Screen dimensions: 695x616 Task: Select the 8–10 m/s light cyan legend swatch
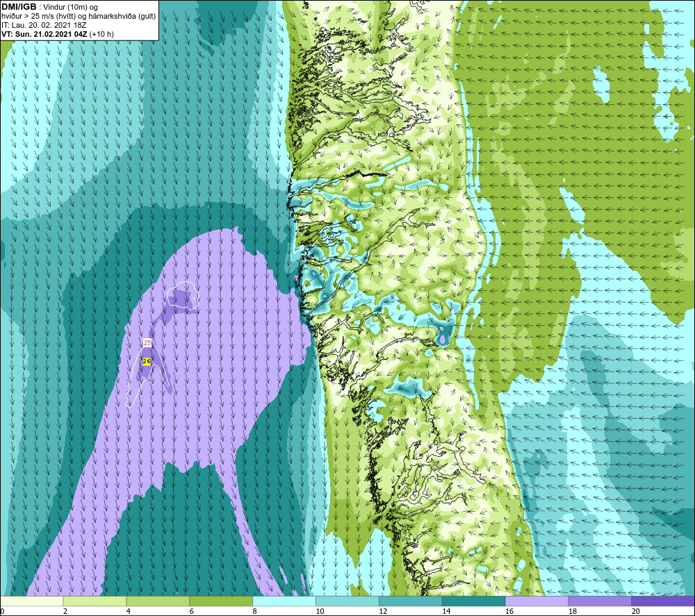pyautogui.click(x=284, y=601)
